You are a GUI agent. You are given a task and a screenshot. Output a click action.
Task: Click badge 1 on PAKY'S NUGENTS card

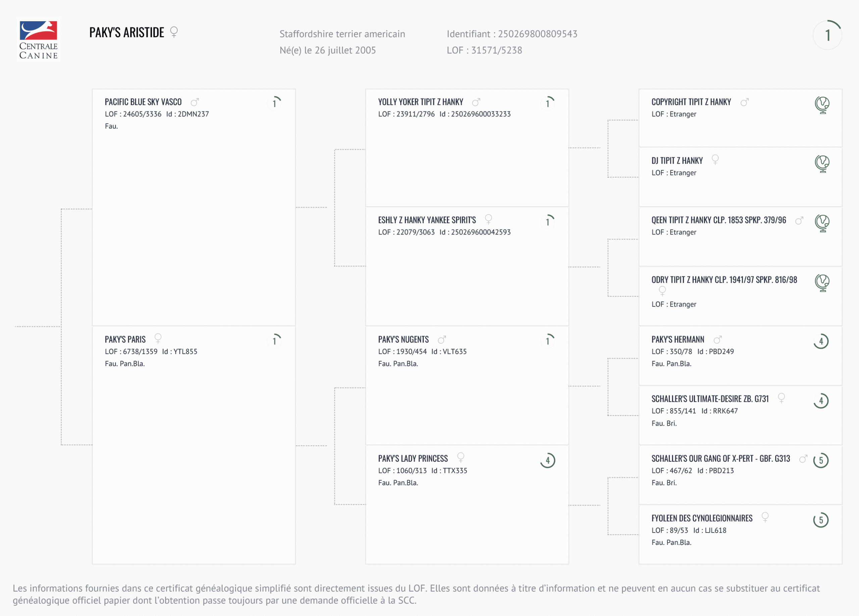548,341
